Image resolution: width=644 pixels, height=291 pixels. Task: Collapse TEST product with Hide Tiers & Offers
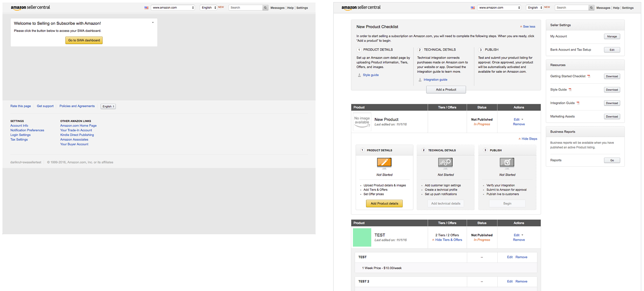447,240
